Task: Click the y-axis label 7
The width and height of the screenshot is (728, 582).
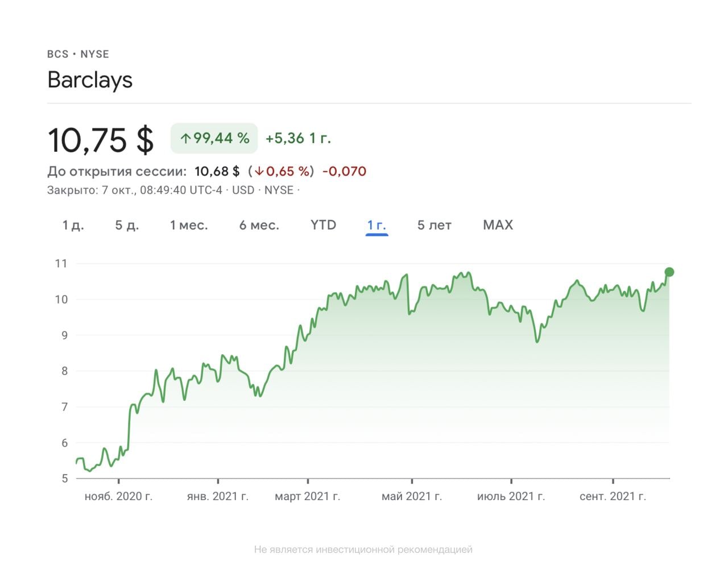Action: coord(64,407)
